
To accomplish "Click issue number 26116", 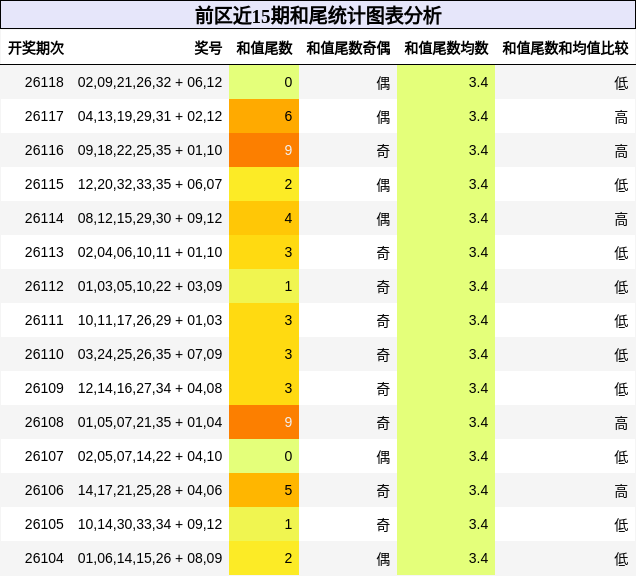I will coord(44,150).
